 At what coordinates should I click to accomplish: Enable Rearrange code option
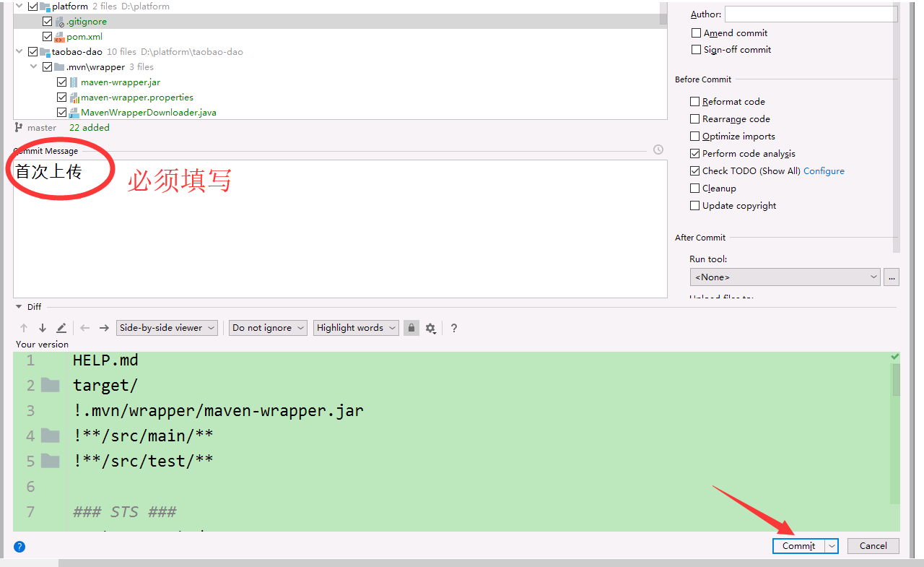(694, 119)
